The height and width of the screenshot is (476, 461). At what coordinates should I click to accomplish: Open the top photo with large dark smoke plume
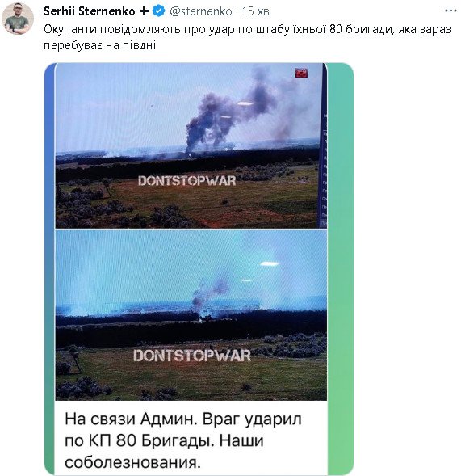tap(191, 145)
